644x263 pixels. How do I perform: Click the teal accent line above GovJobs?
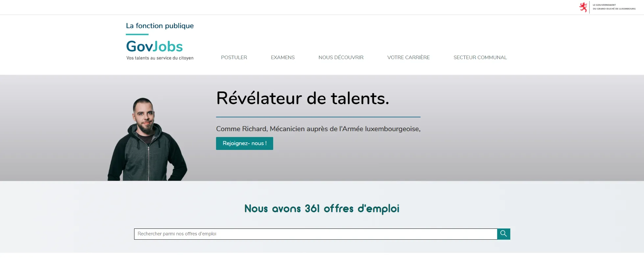[137, 34]
